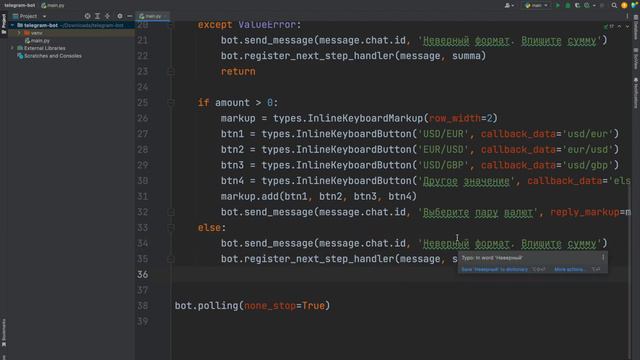Screen dimensions: 640x360
Task: Click fold end marker at line 23
Action: tap(171, 71)
